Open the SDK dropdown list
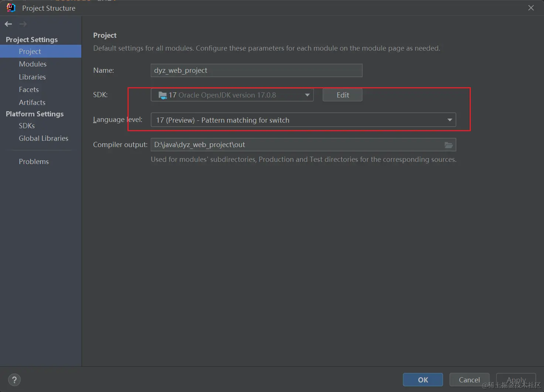The image size is (544, 392). click(232, 95)
